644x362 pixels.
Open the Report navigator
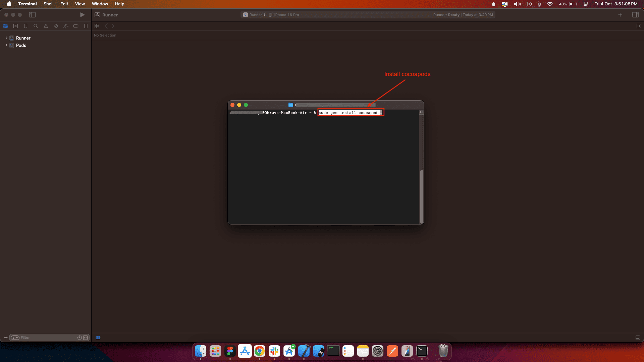pos(86,26)
